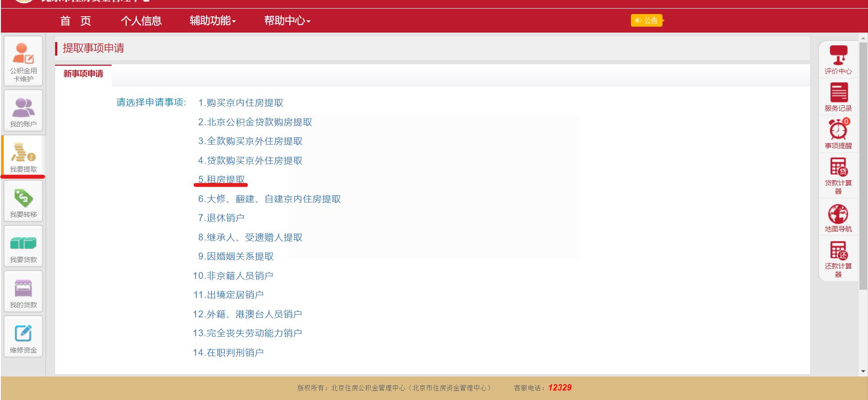The width and height of the screenshot is (868, 400).
Task: Select the 新事项申请 tab
Action: tap(83, 74)
